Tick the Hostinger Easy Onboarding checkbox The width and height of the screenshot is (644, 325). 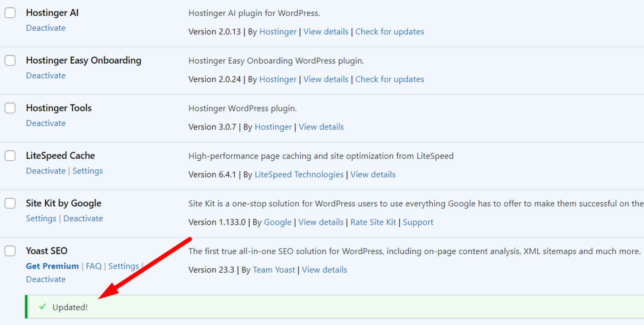pyautogui.click(x=10, y=60)
